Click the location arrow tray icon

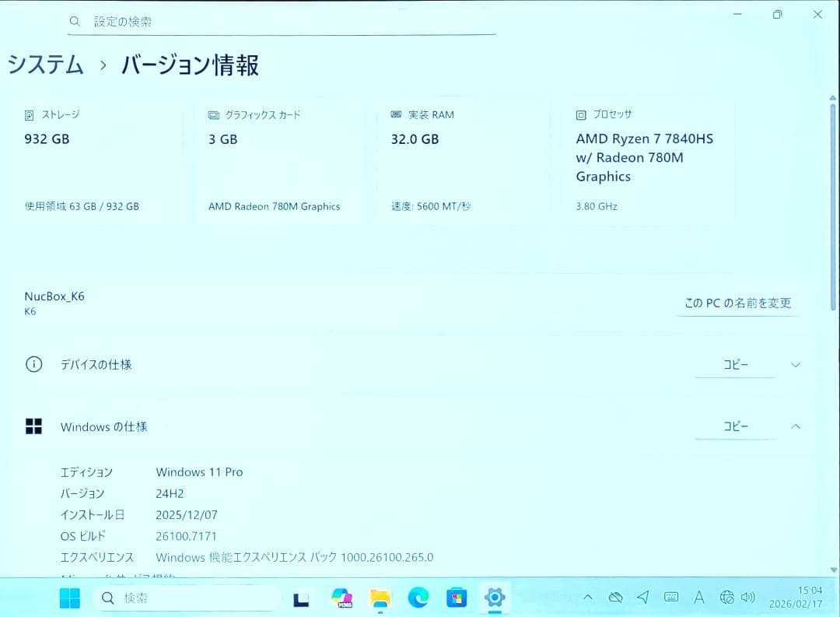tap(643, 597)
